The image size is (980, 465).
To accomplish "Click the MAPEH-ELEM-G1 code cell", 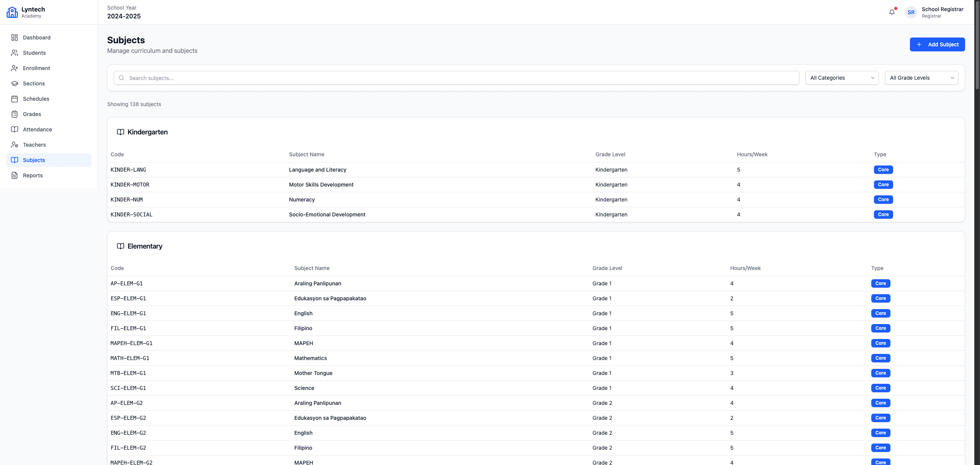I will coord(131,343).
